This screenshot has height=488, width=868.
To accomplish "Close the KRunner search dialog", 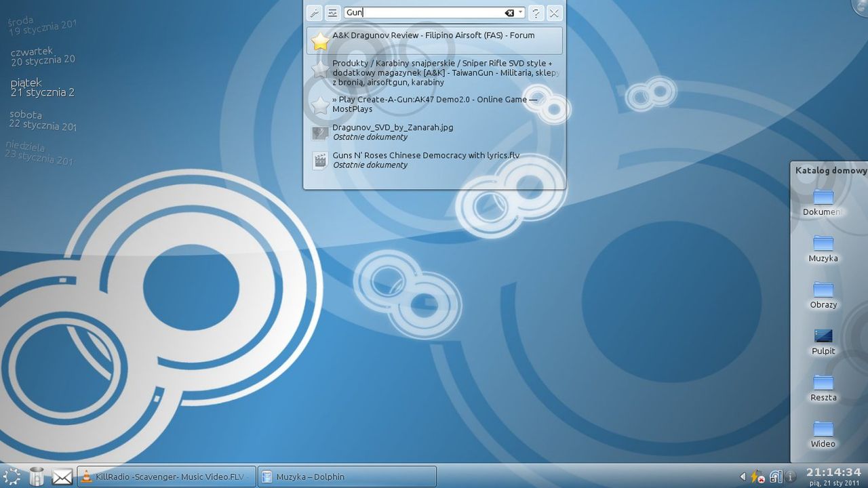I will pyautogui.click(x=554, y=13).
